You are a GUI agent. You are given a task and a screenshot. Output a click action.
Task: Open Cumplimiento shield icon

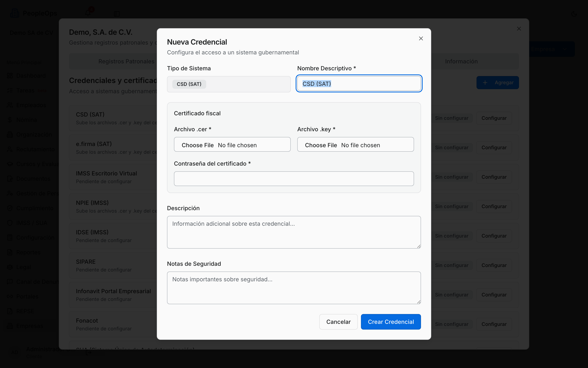point(10,208)
